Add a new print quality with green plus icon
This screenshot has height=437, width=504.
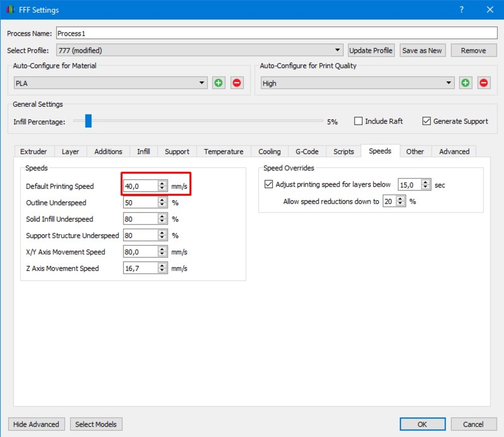(x=465, y=83)
